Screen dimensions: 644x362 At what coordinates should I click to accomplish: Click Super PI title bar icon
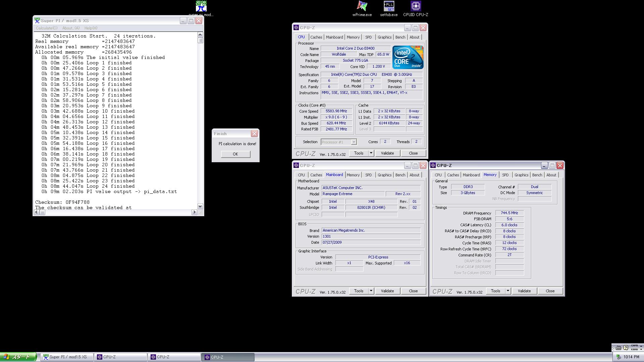[x=37, y=20]
